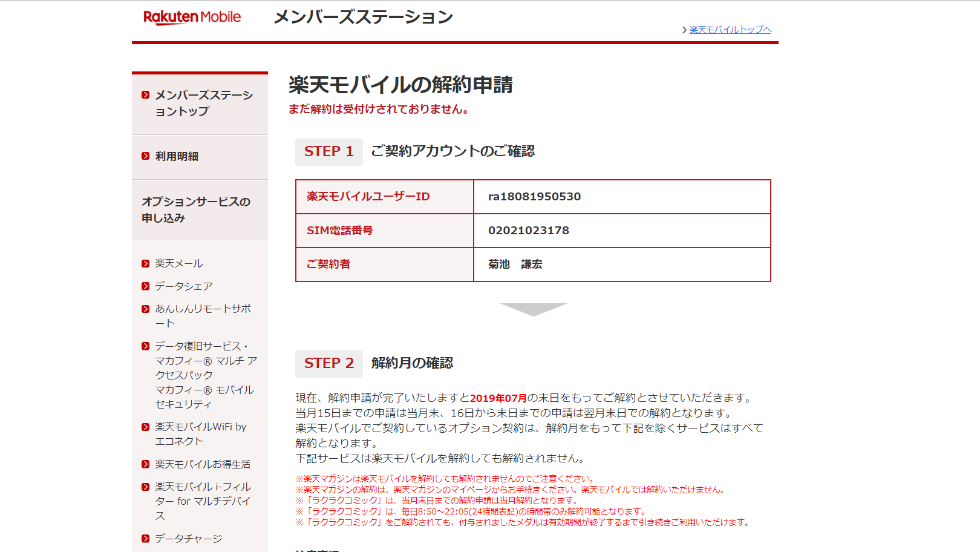Image resolution: width=980 pixels, height=552 pixels.
Task: Open 利用明細 in the sidebar
Action: pos(177,156)
